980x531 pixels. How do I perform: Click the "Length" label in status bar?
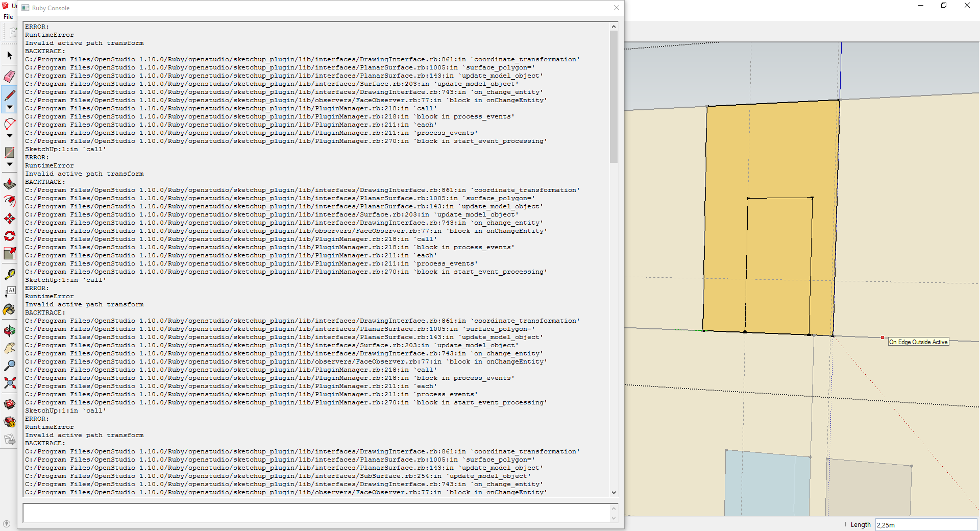pos(861,525)
